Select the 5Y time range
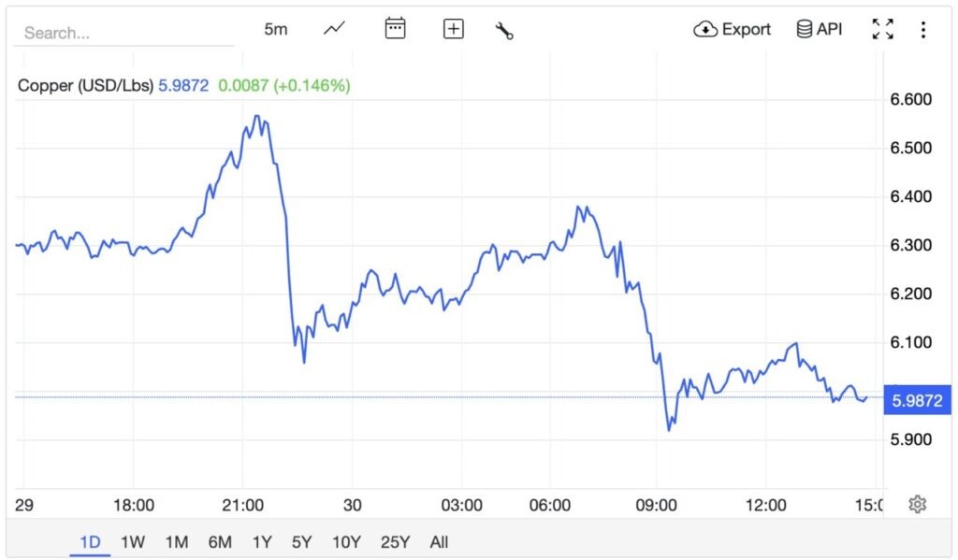 pyautogui.click(x=301, y=542)
